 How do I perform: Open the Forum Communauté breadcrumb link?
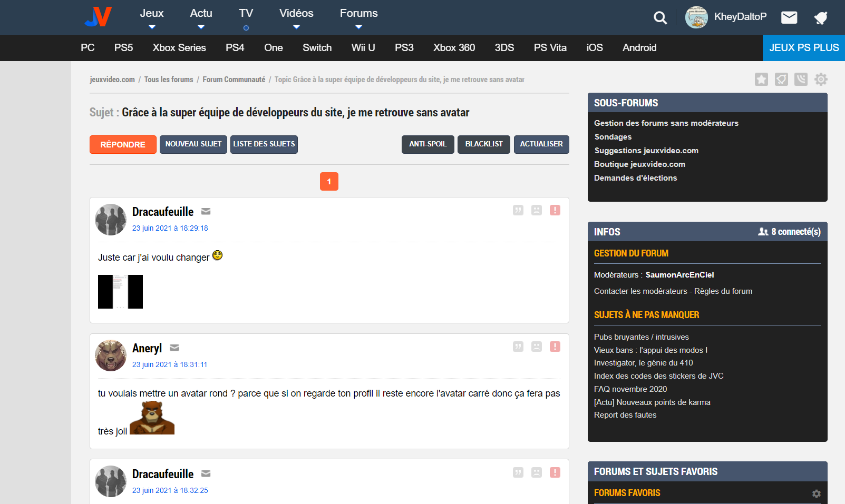tap(234, 80)
